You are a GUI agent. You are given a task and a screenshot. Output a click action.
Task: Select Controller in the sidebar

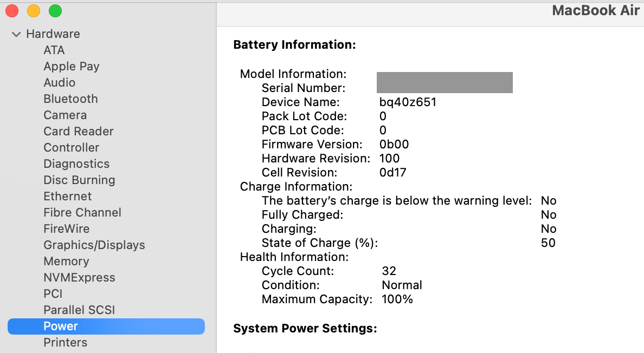pyautogui.click(x=72, y=148)
